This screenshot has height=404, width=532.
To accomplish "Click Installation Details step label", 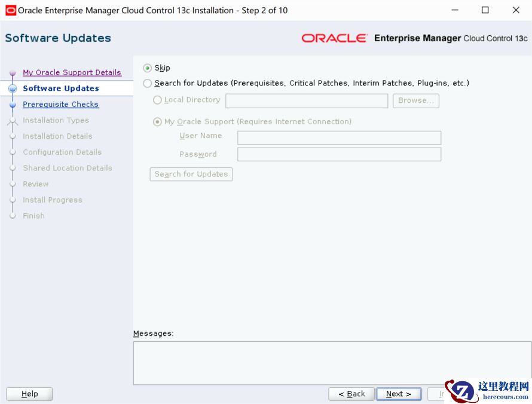I will [57, 136].
